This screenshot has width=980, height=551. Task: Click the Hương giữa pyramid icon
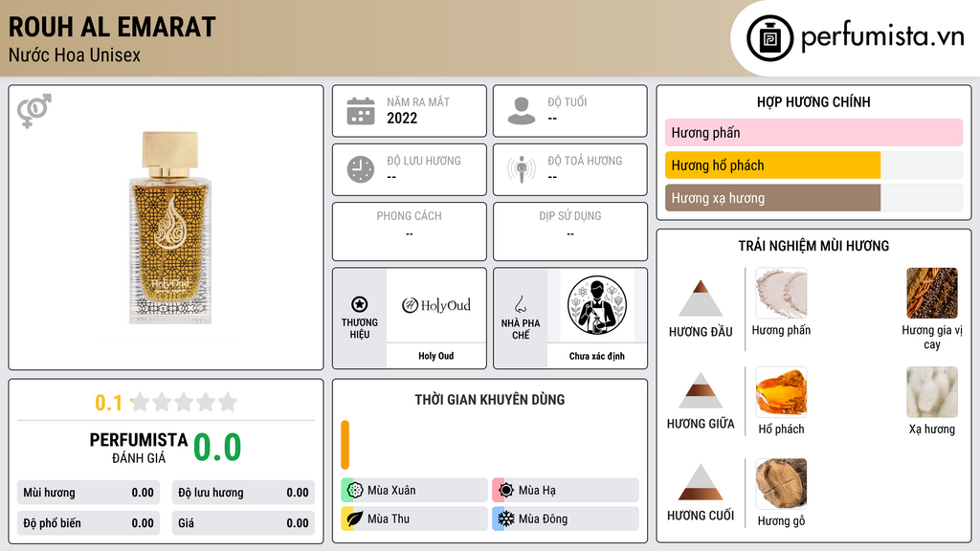pyautogui.click(x=701, y=390)
